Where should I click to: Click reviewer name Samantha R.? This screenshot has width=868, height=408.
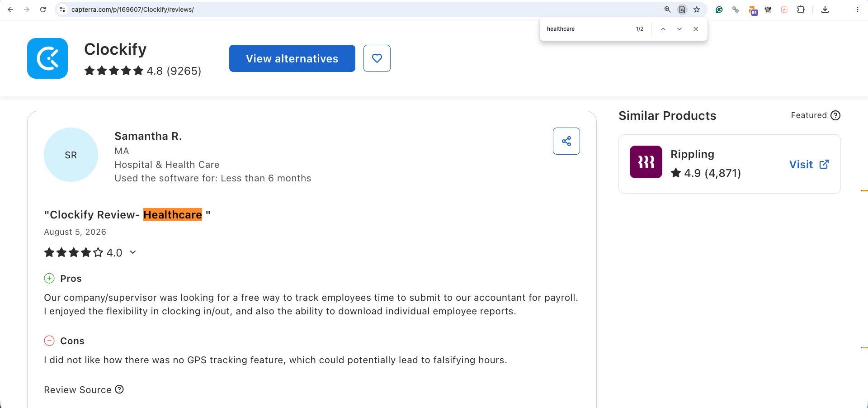tap(148, 136)
